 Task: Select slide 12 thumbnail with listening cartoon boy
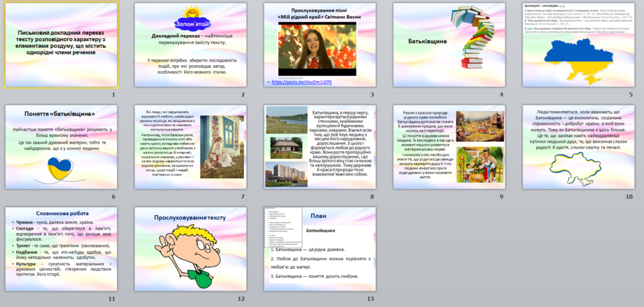pos(190,249)
